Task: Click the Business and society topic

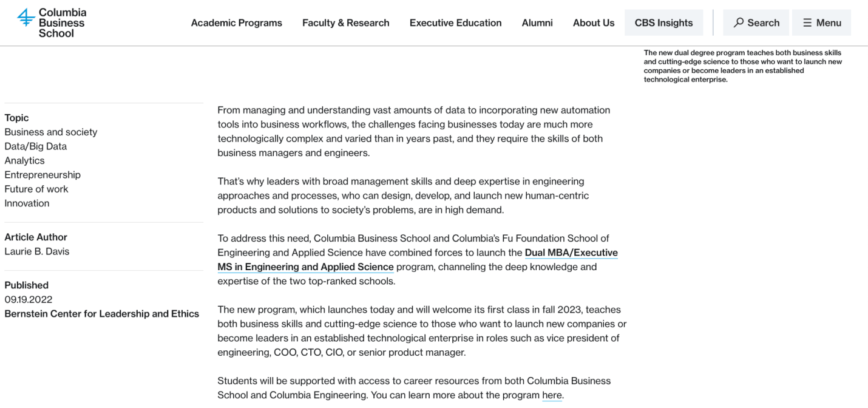Action: [x=51, y=132]
